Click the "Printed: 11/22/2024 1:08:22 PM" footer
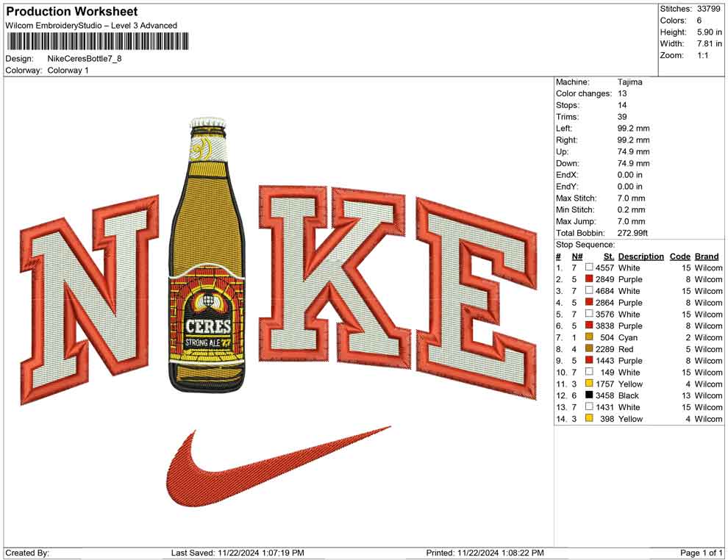The width and height of the screenshot is (728, 560). coord(485,553)
